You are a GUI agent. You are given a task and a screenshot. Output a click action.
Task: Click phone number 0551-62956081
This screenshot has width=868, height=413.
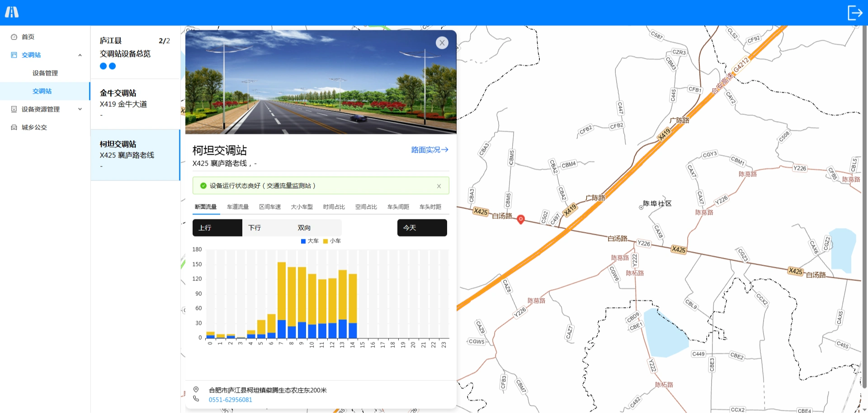coord(231,400)
